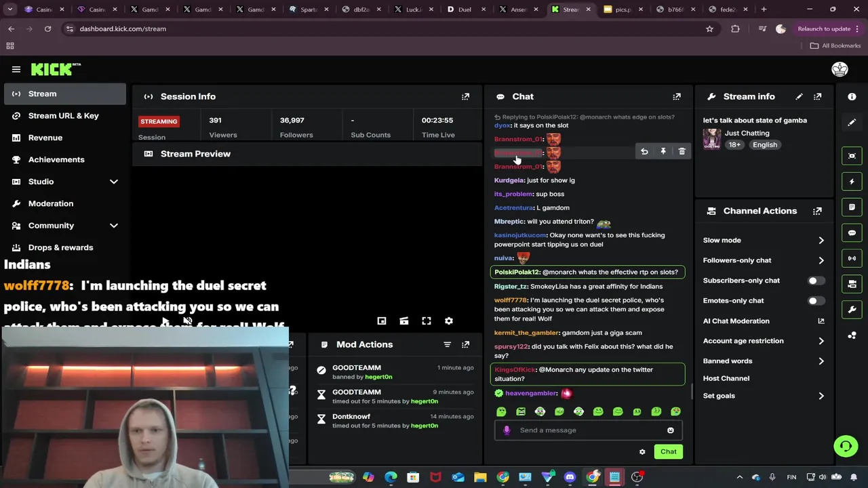
Task: Open the hamburger menu beside the Kick logo
Action: click(16, 69)
